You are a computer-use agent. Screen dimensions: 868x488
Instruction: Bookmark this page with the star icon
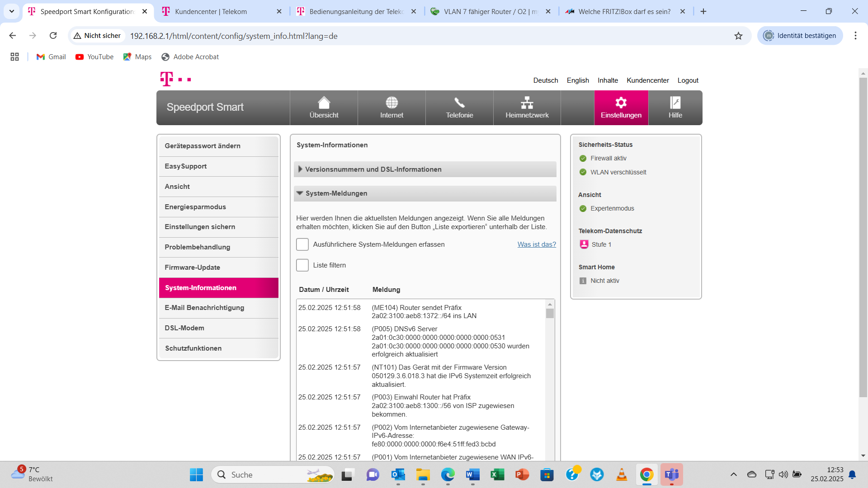(x=738, y=36)
